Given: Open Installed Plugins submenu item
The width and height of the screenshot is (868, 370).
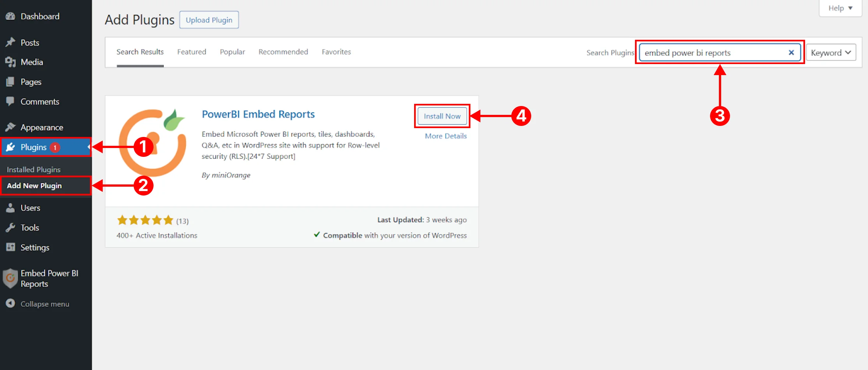Looking at the screenshot, I should (33, 169).
